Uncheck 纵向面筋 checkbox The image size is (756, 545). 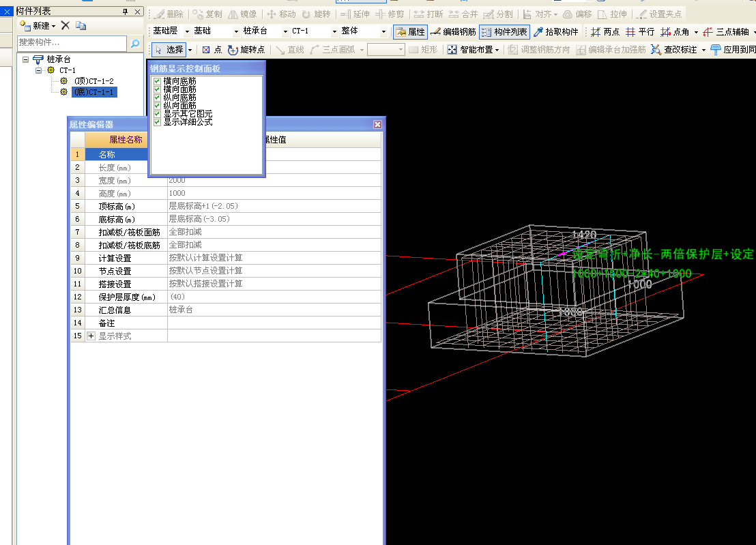coord(157,106)
